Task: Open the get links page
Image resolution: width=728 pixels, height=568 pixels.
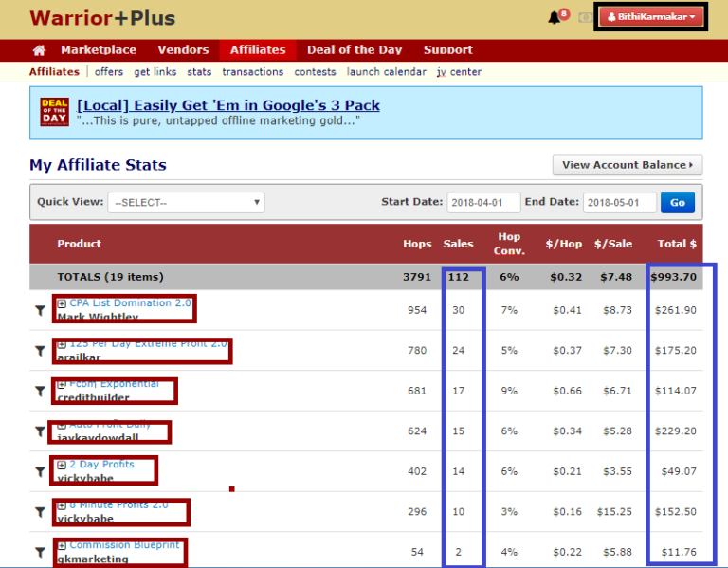Action: (x=155, y=72)
